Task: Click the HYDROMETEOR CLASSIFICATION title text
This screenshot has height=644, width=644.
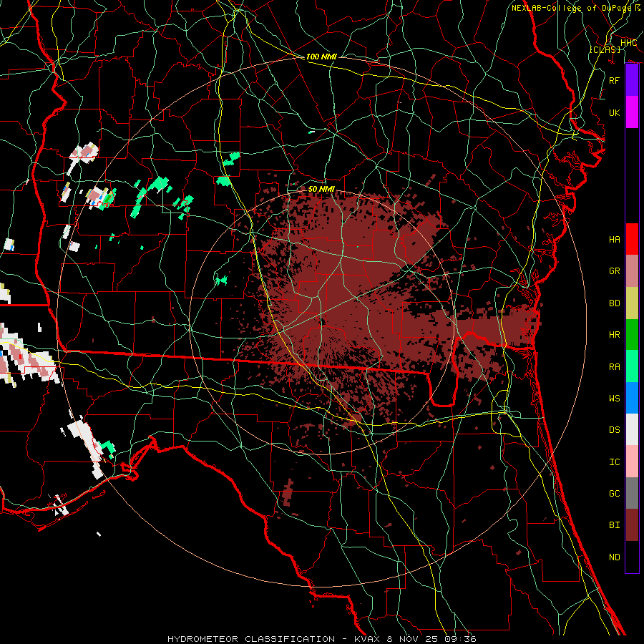Action: (251, 639)
